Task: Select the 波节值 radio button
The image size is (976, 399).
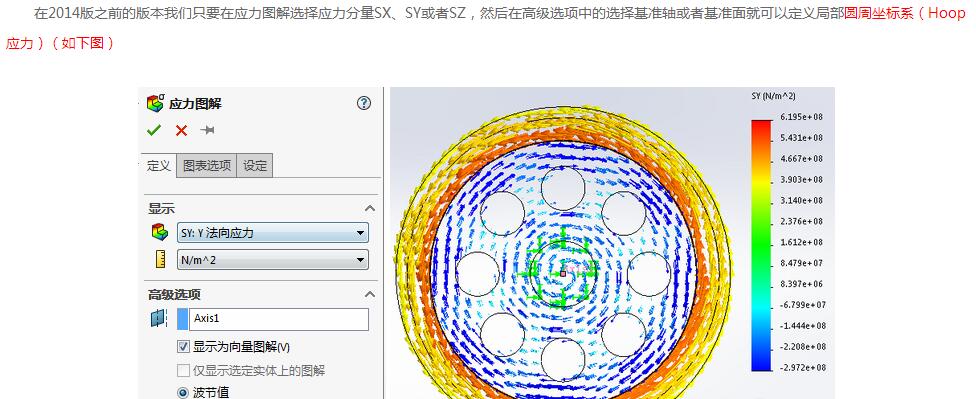Action: [x=183, y=393]
